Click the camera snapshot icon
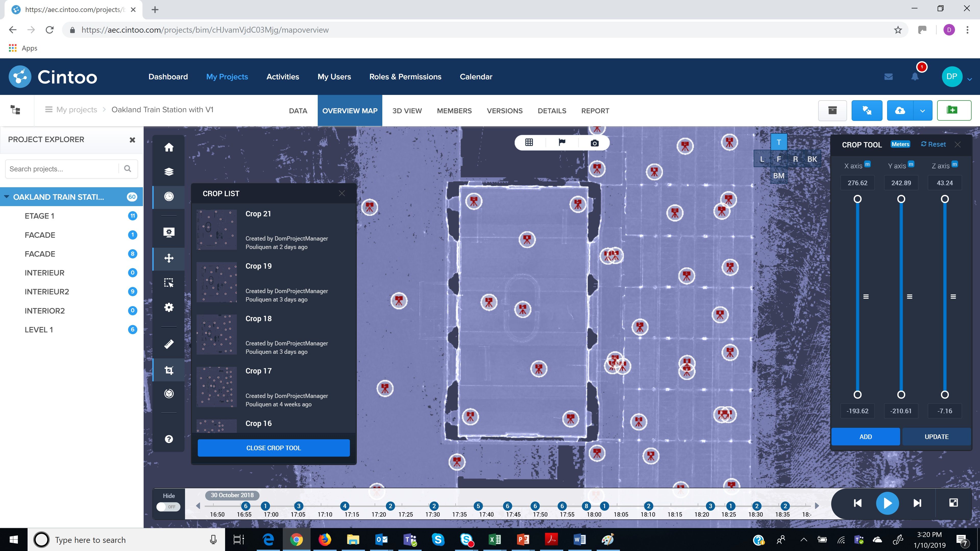The image size is (980, 551). tap(594, 143)
